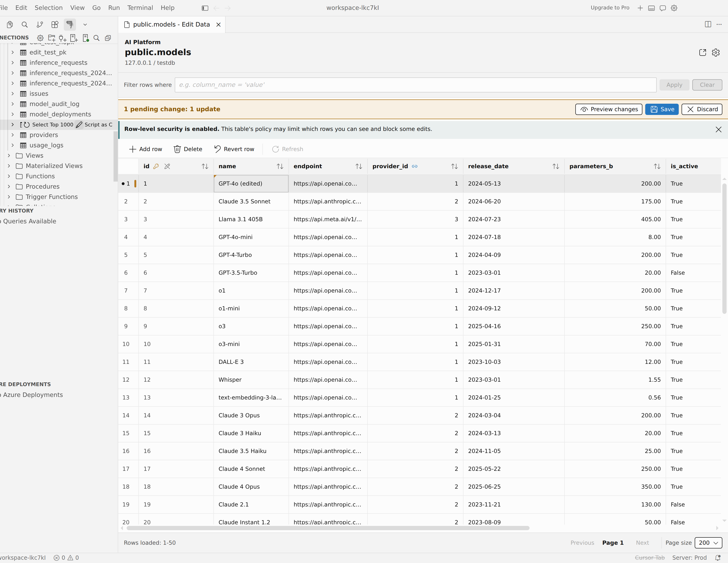The height and width of the screenshot is (563, 728).
Task: Click the Revert row button
Action: [234, 149]
